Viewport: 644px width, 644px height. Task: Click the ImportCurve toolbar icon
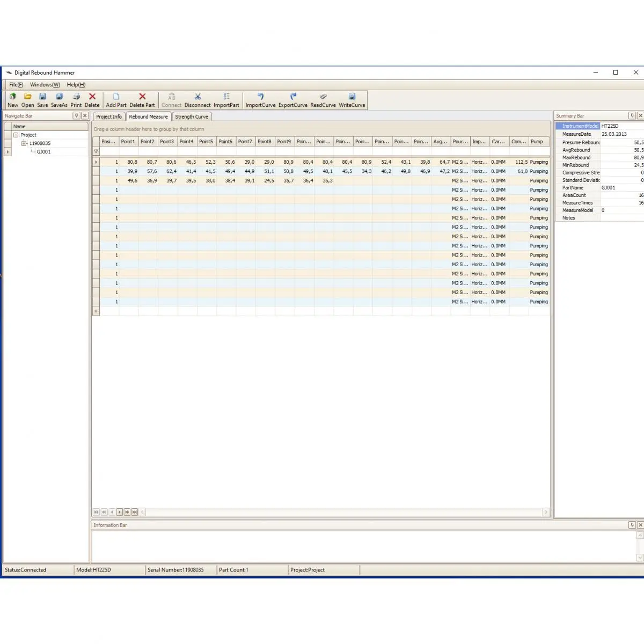click(260, 97)
